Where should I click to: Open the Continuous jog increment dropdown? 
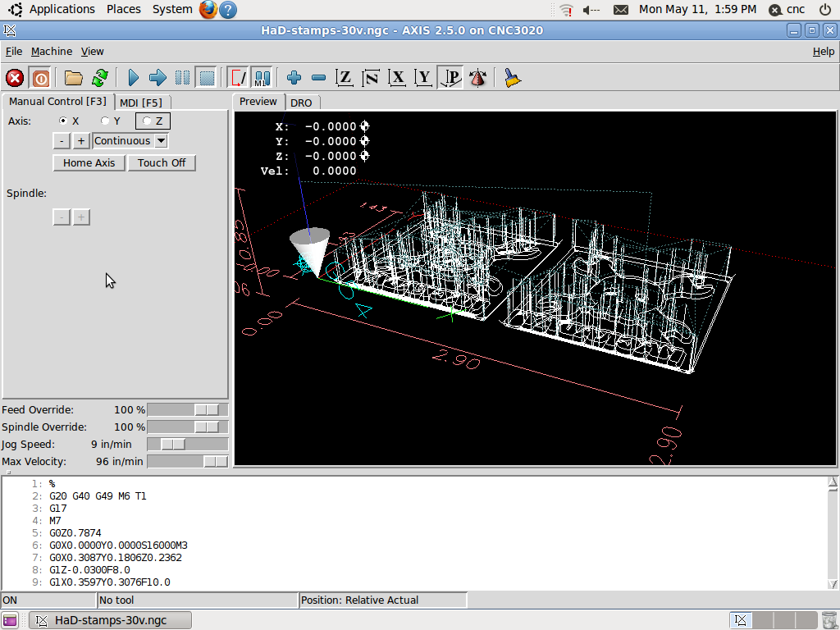click(x=161, y=140)
